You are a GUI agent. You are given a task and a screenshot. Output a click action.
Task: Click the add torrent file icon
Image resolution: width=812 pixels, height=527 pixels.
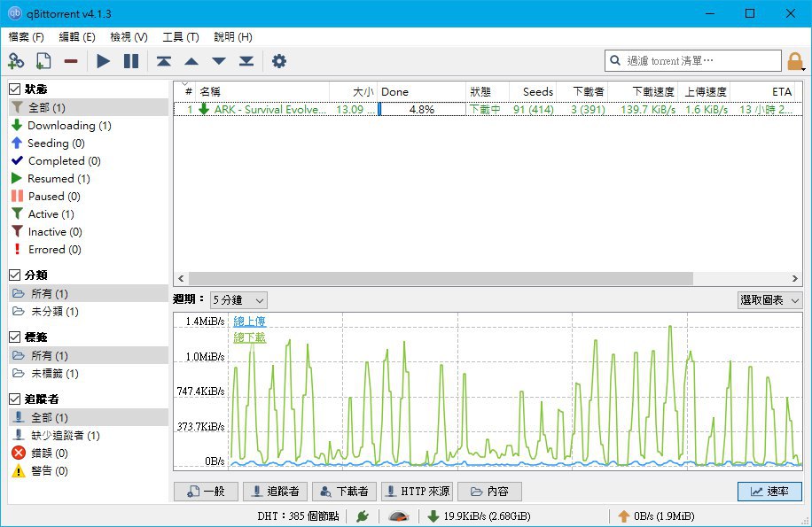43,61
